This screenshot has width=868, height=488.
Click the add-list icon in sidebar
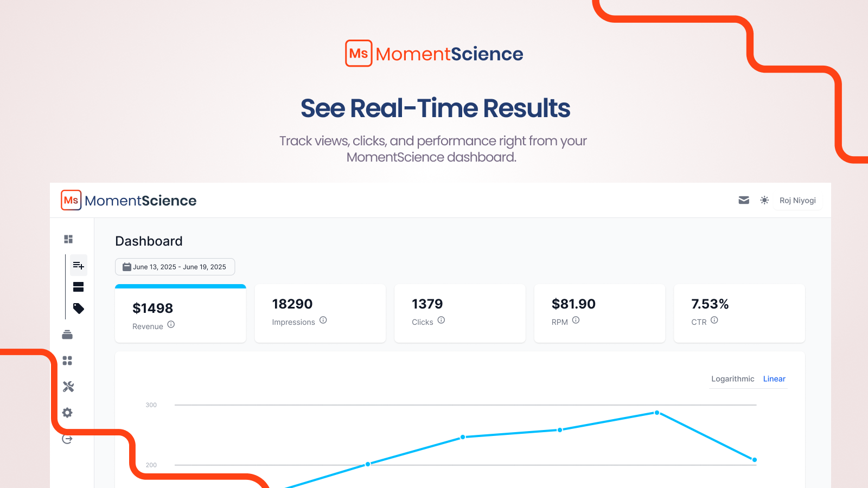point(79,265)
